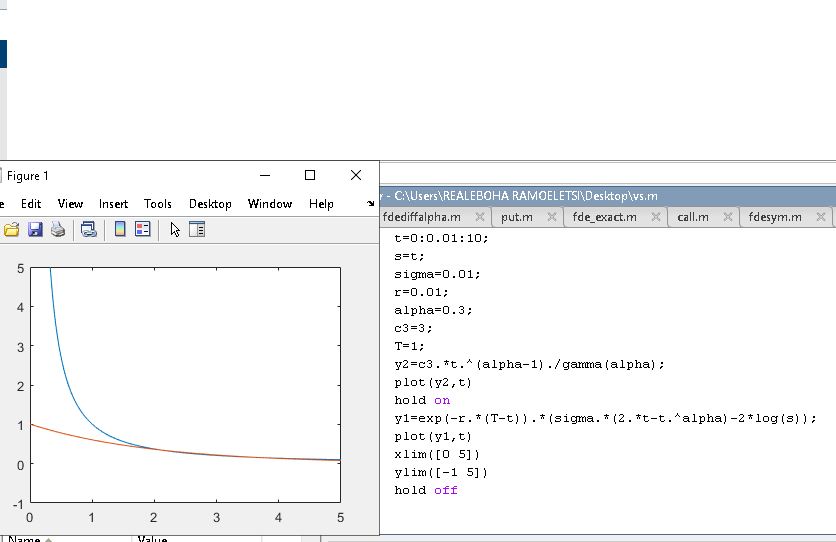Close the Figure 1 window
Image resolution: width=836 pixels, height=542 pixels.
(356, 175)
